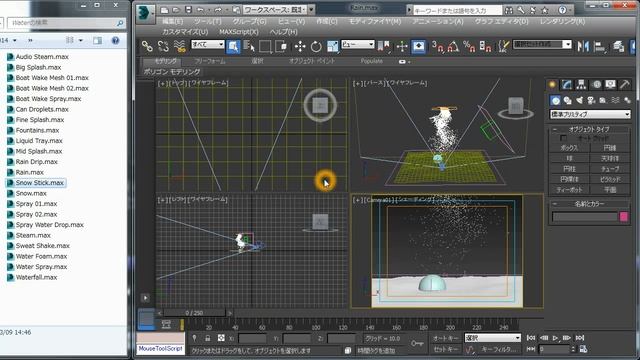Toggle the Percent Snap icon

tap(469, 46)
